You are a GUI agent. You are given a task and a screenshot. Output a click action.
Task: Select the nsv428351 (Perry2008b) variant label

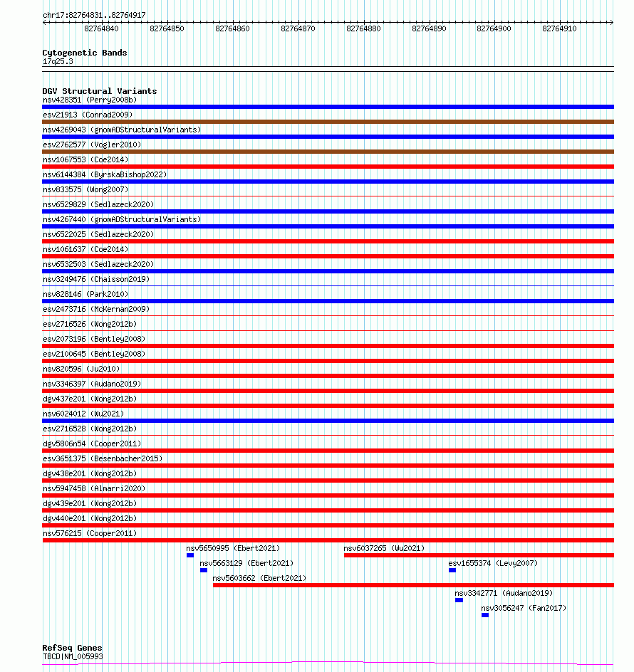(90, 100)
